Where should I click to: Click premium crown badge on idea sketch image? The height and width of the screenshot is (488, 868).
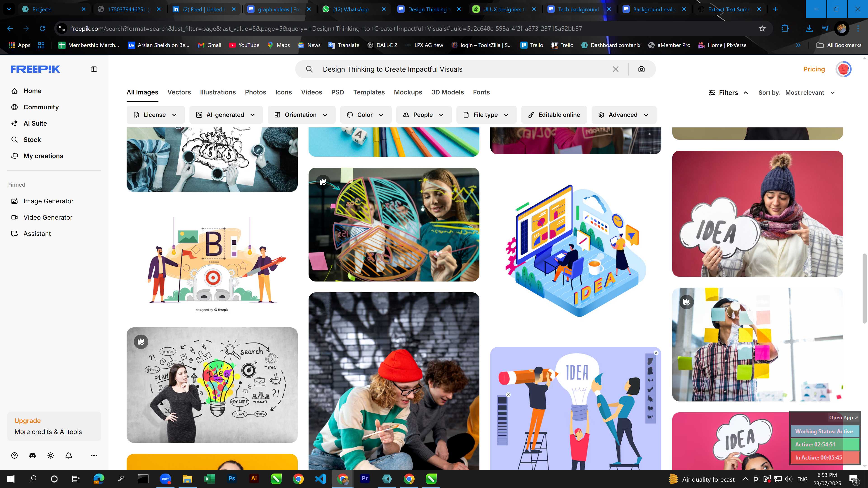pyautogui.click(x=141, y=342)
